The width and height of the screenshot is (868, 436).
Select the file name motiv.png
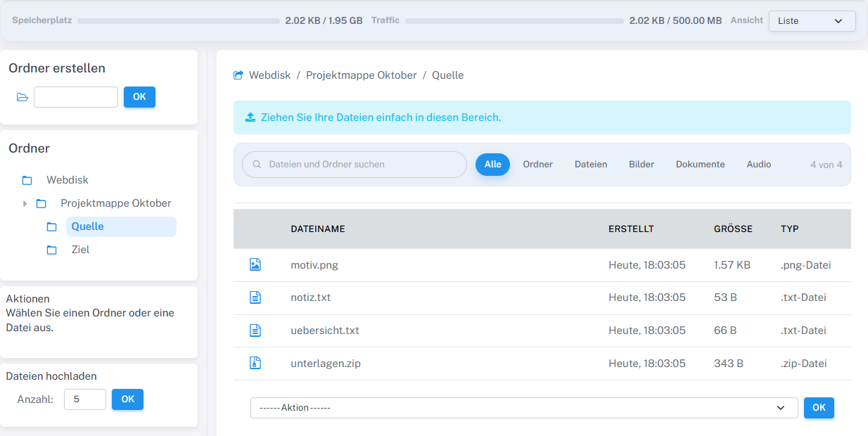(314, 265)
